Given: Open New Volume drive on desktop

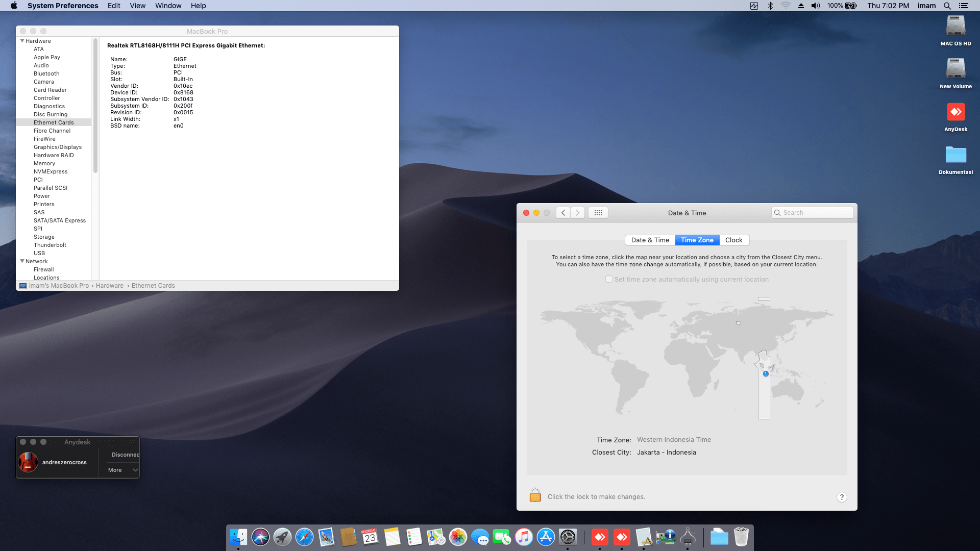Looking at the screenshot, I should pyautogui.click(x=955, y=69).
